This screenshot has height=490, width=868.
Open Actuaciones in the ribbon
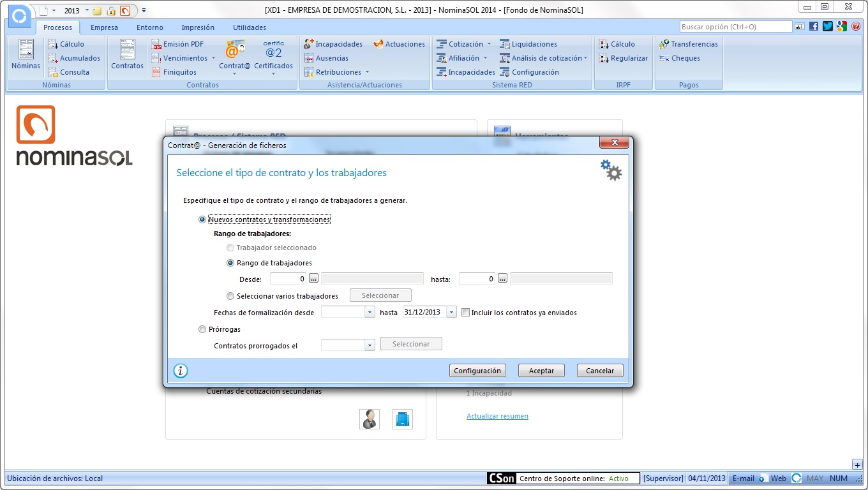(399, 44)
